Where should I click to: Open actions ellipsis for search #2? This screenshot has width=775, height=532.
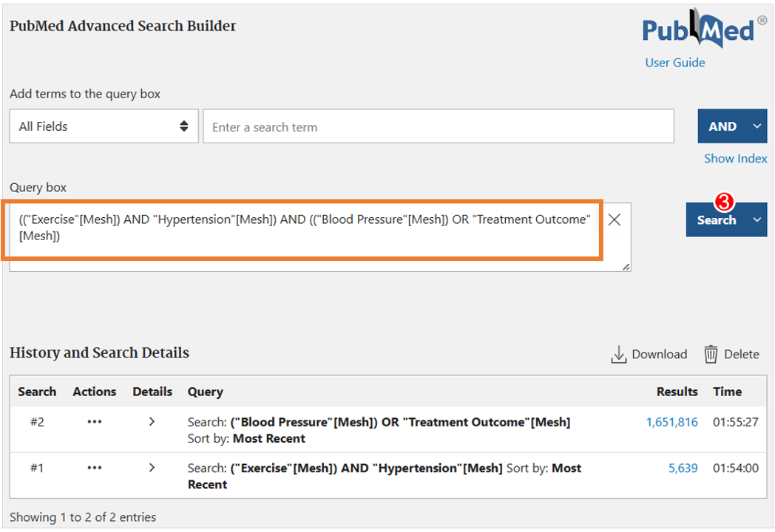pos(95,422)
